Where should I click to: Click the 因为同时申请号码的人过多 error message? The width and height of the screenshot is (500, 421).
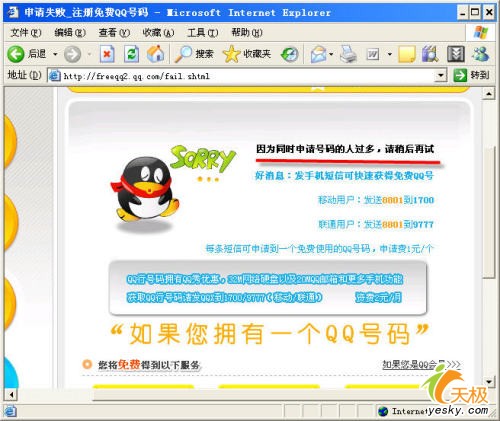pos(345,149)
